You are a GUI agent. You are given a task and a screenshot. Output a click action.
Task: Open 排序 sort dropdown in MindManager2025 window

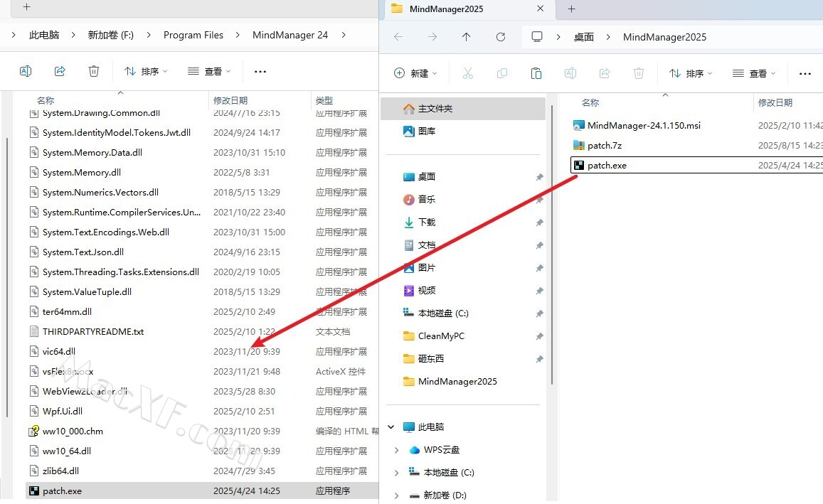[691, 73]
